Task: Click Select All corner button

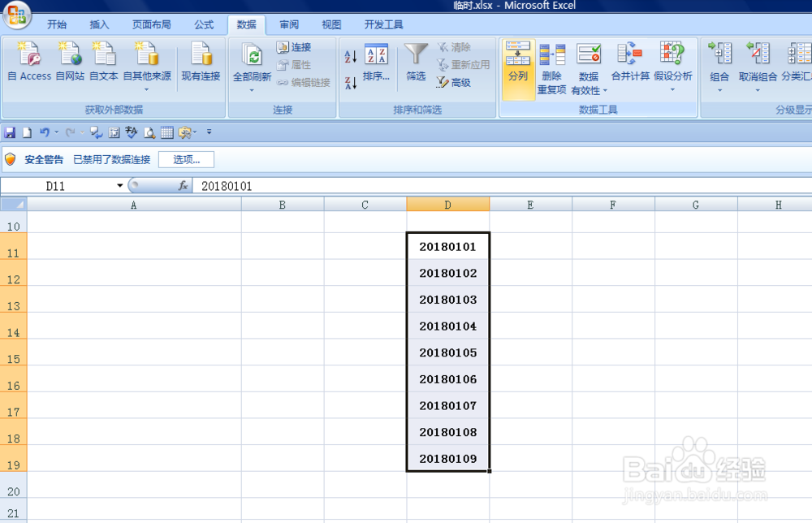Action: click(x=14, y=205)
